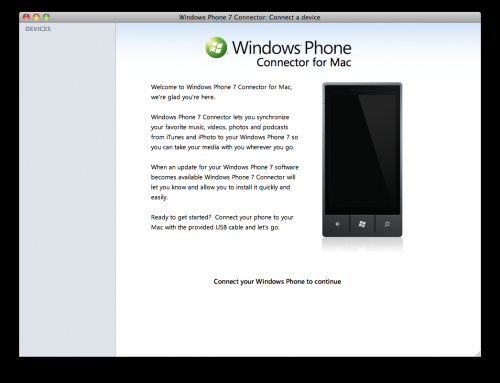500x383 pixels.
Task: Click the window title 'Connect a device'
Action: point(249,17)
